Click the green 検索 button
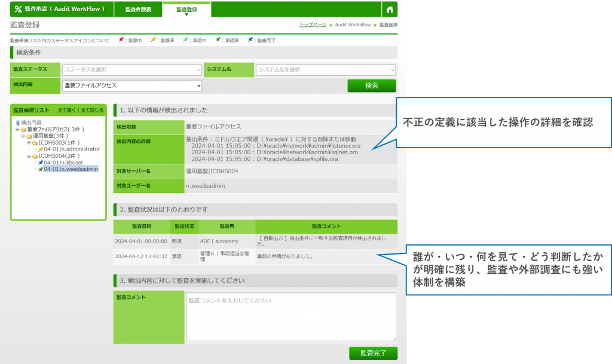Screen dimensions: 612x364 tap(371, 86)
